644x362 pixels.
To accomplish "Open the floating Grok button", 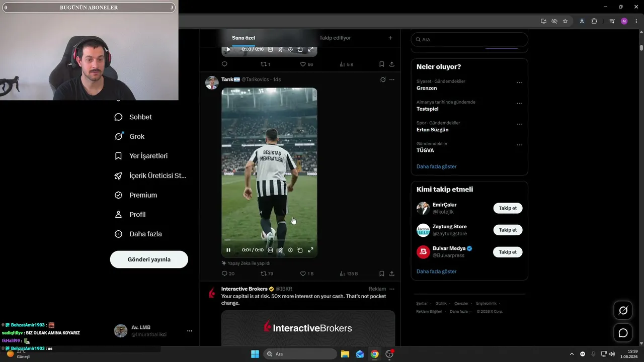I will pyautogui.click(x=623, y=311).
